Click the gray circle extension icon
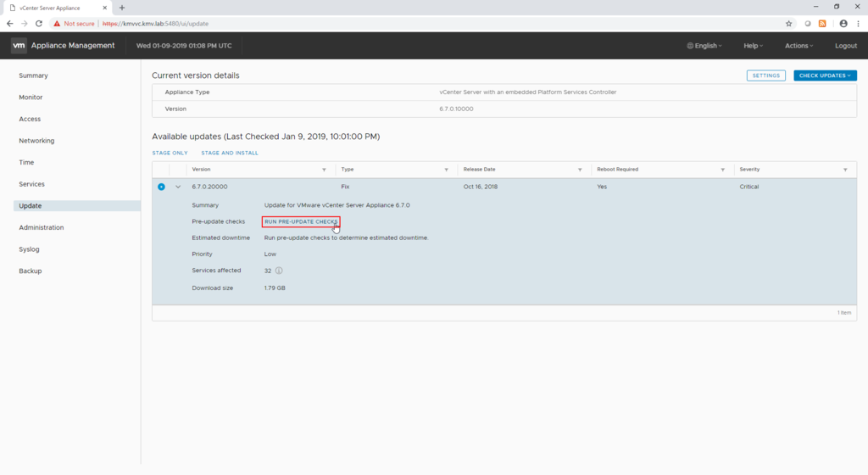Image resolution: width=868 pixels, height=475 pixels. tap(808, 24)
